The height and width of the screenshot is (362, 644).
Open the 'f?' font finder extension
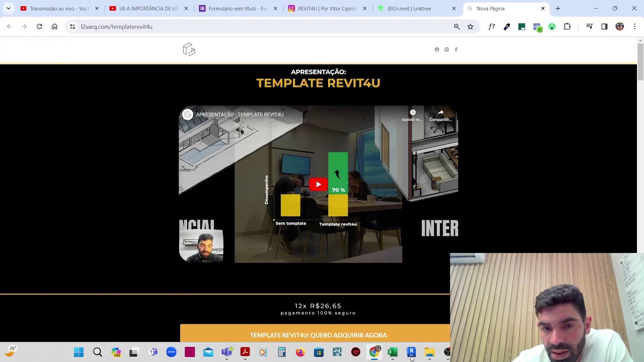click(x=492, y=27)
